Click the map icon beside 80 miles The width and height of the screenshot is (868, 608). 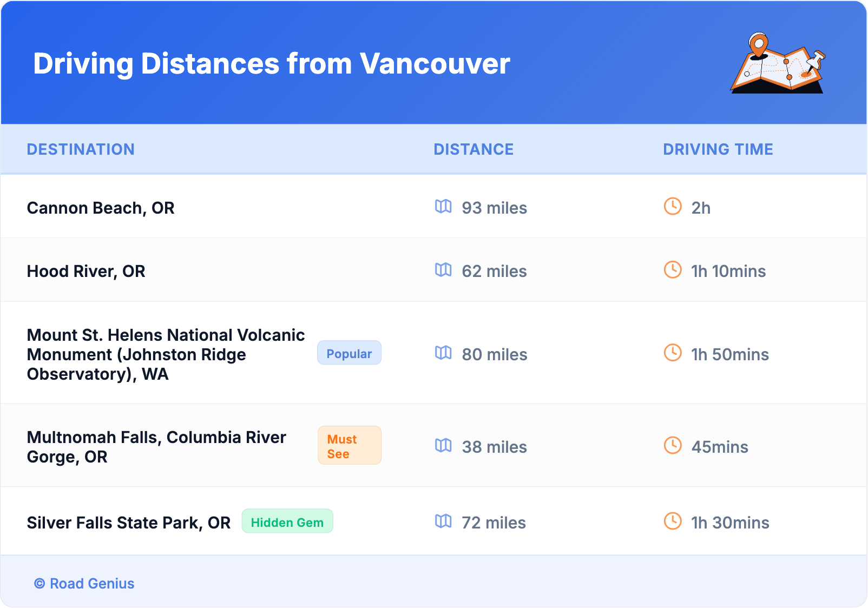tap(443, 353)
